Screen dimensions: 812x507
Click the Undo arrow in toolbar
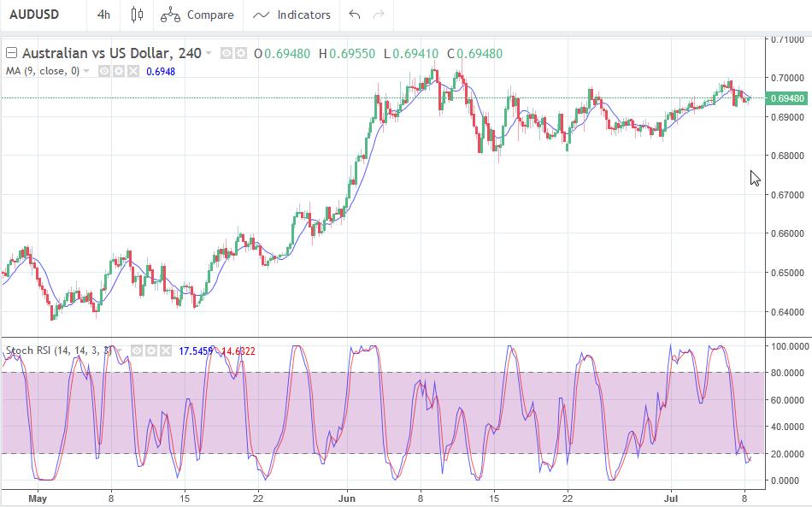(355, 15)
